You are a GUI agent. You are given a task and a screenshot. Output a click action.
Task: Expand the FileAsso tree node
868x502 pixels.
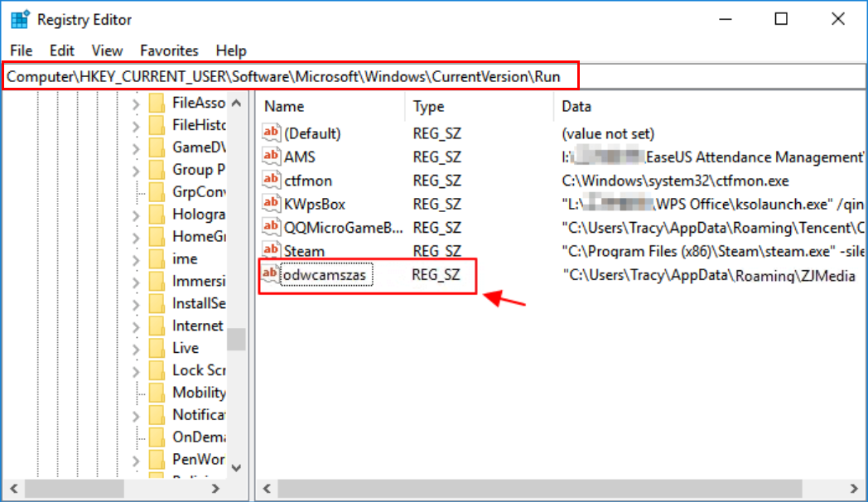[136, 104]
